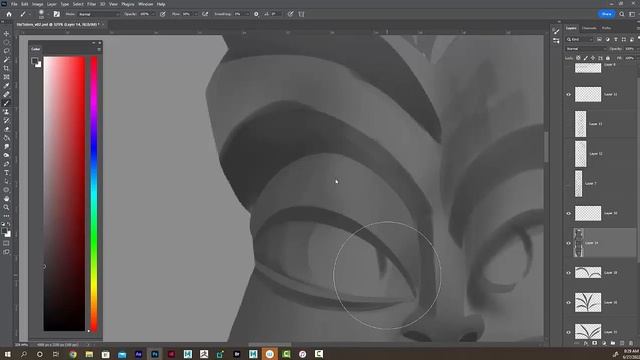
Task: Open the File menu
Action: pos(14,4)
